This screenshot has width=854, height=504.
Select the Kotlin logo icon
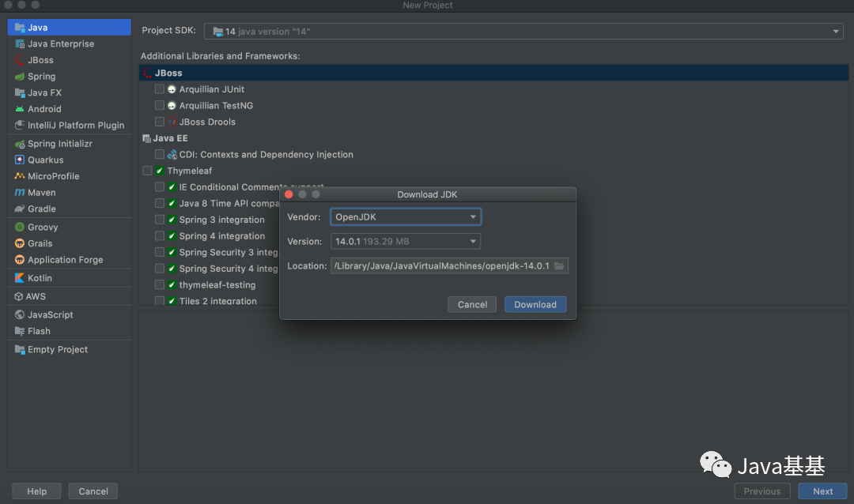point(20,278)
